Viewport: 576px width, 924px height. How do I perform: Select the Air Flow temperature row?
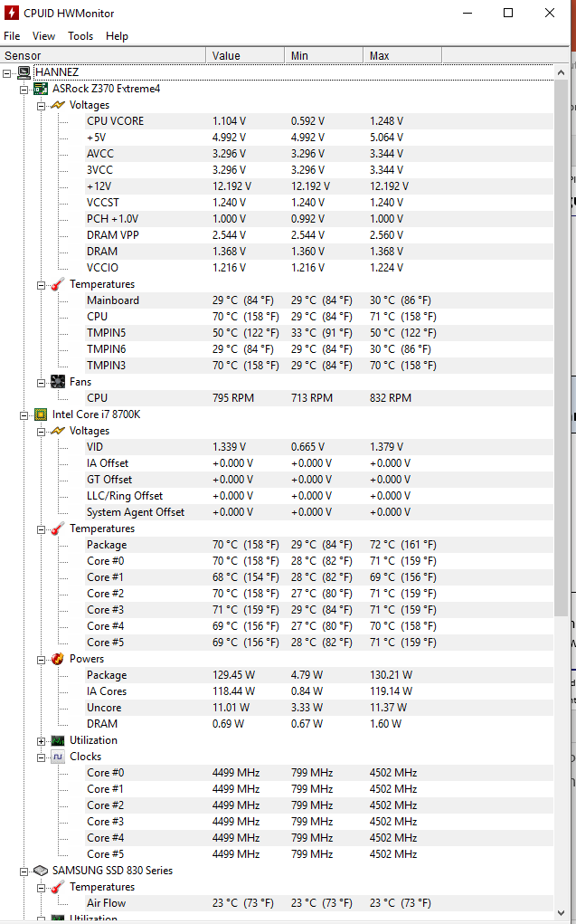pyautogui.click(x=318, y=903)
